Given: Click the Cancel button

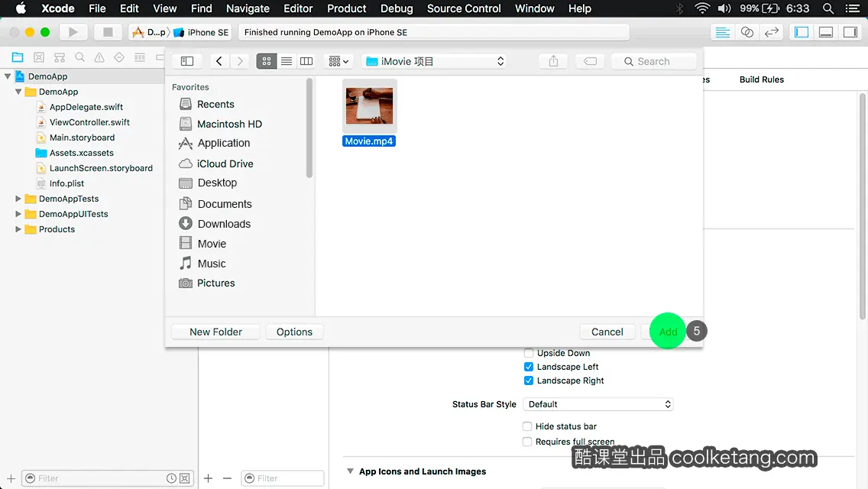Looking at the screenshot, I should (x=607, y=332).
